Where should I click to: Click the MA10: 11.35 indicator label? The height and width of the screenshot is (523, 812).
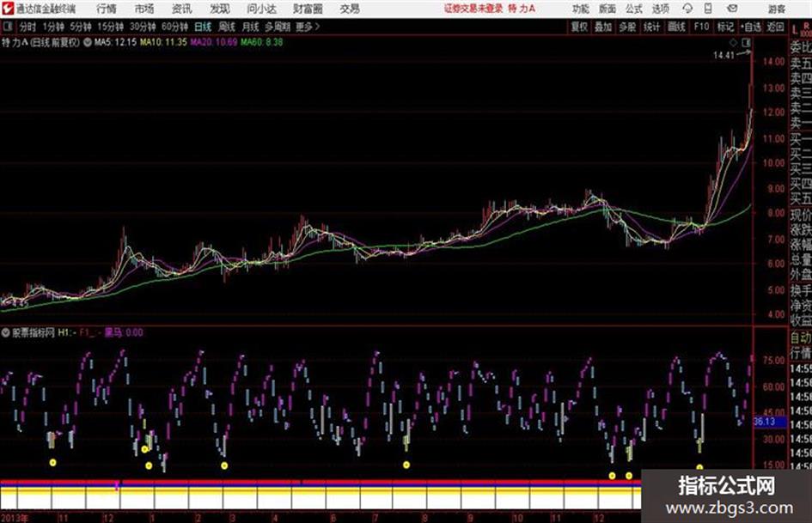point(163,42)
